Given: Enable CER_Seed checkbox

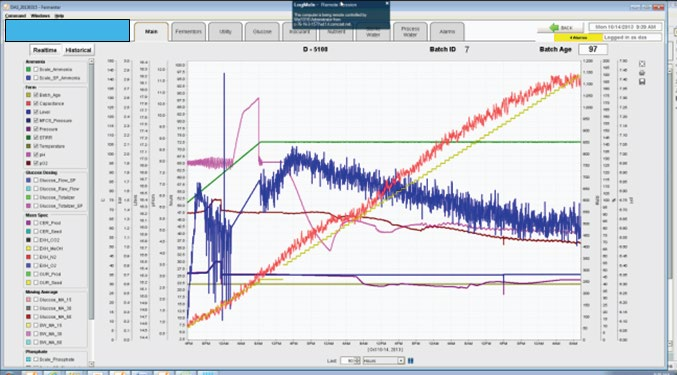Looking at the screenshot, I should (x=36, y=231).
